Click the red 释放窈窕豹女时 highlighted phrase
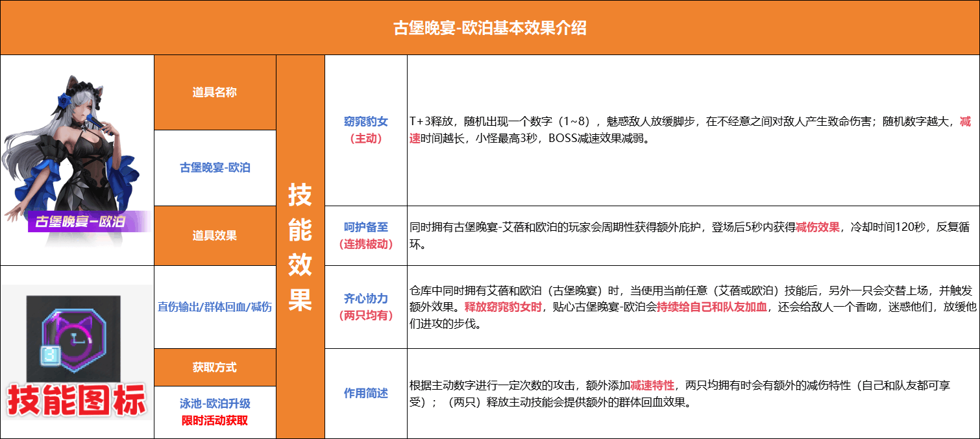 click(x=503, y=307)
